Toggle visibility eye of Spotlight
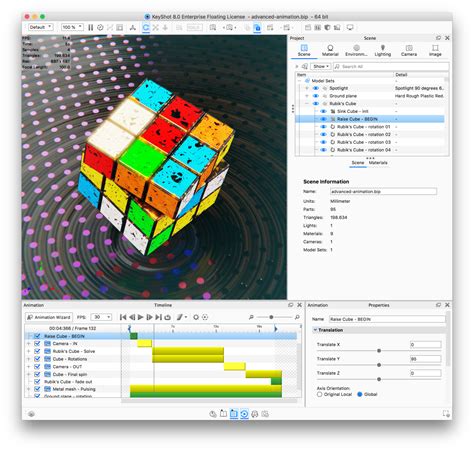The height and width of the screenshot is (451, 474). (316, 88)
